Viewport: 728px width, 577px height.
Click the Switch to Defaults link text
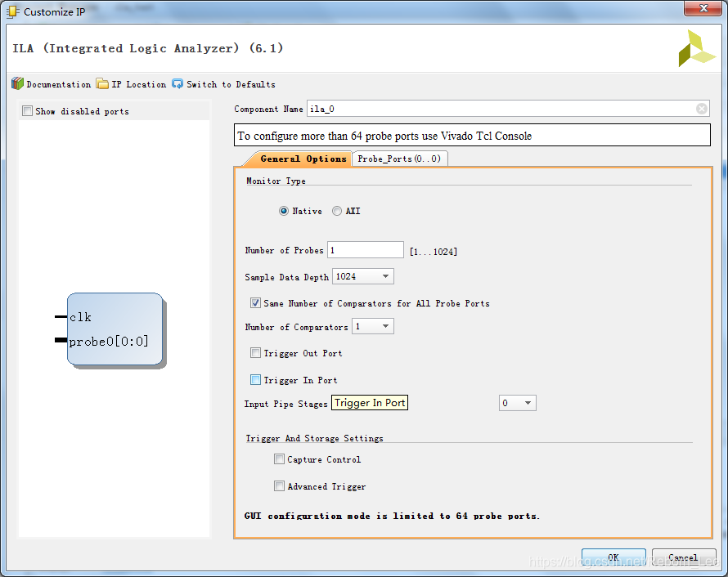(x=231, y=84)
